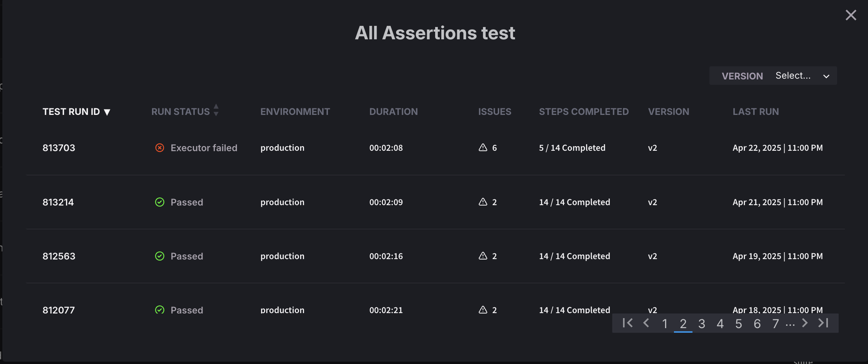Go to page 7 of results

pyautogui.click(x=776, y=324)
